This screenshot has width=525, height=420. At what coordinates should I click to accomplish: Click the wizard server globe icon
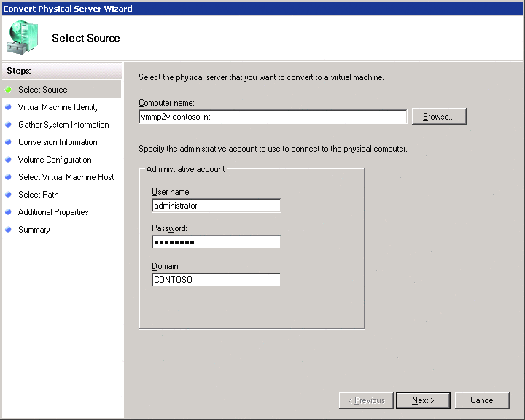tap(22, 37)
